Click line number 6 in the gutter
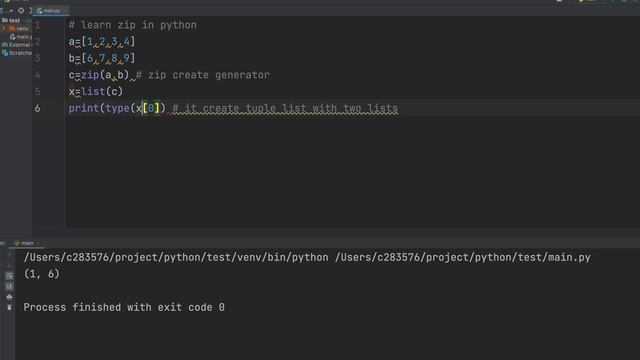This screenshot has height=360, width=640. point(37,108)
